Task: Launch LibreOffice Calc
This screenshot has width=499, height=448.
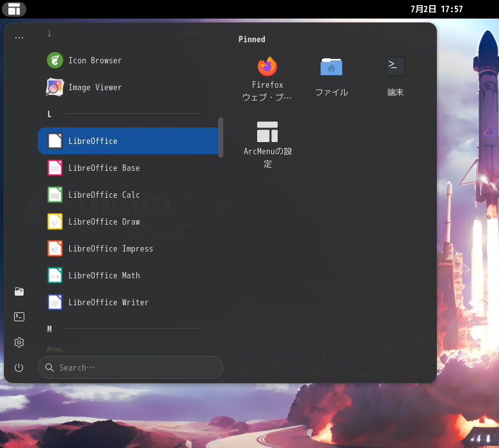Action: [128, 195]
